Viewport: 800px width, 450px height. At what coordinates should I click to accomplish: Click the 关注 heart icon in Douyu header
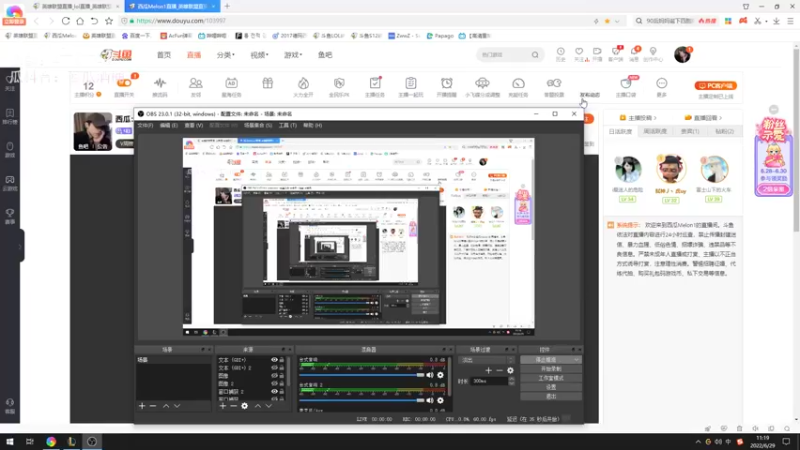click(x=579, y=52)
